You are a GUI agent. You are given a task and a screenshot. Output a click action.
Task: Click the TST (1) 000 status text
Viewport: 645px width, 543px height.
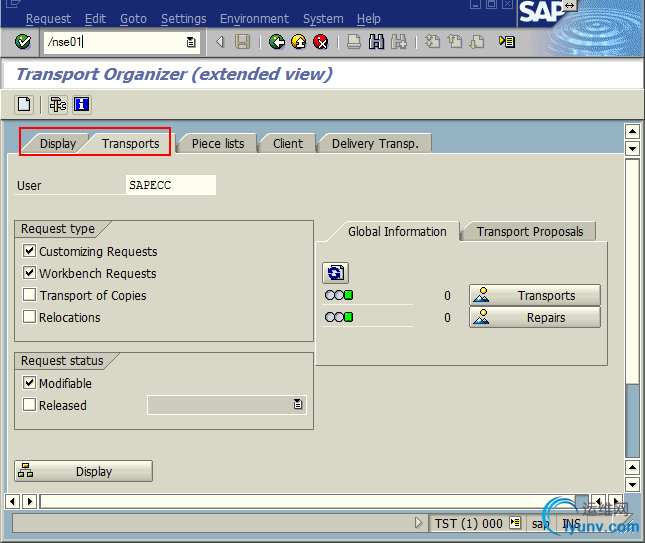click(469, 524)
